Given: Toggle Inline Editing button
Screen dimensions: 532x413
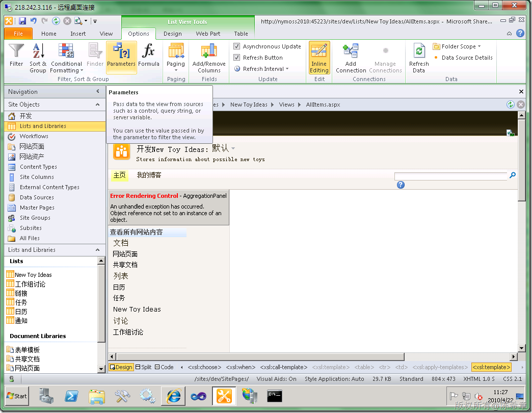Looking at the screenshot, I should point(319,58).
